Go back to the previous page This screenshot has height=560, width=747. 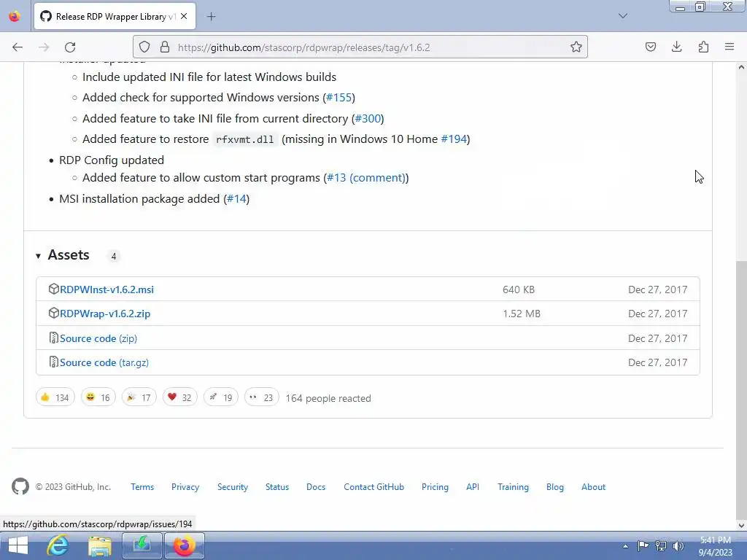[x=18, y=47]
